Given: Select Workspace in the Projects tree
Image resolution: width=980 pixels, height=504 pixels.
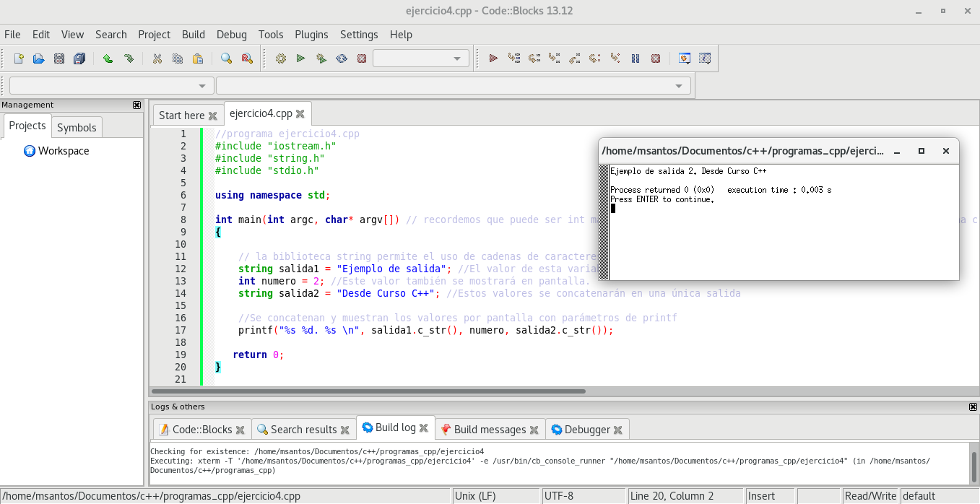Looking at the screenshot, I should tap(64, 151).
